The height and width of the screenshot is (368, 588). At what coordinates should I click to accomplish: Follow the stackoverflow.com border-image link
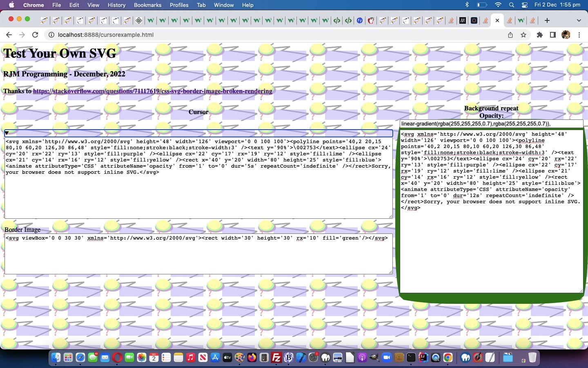pyautogui.click(x=152, y=91)
